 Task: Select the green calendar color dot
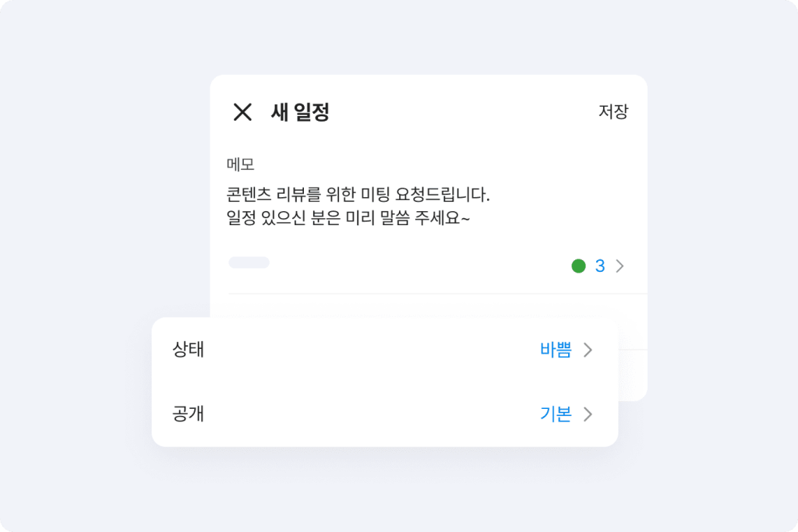[578, 266]
